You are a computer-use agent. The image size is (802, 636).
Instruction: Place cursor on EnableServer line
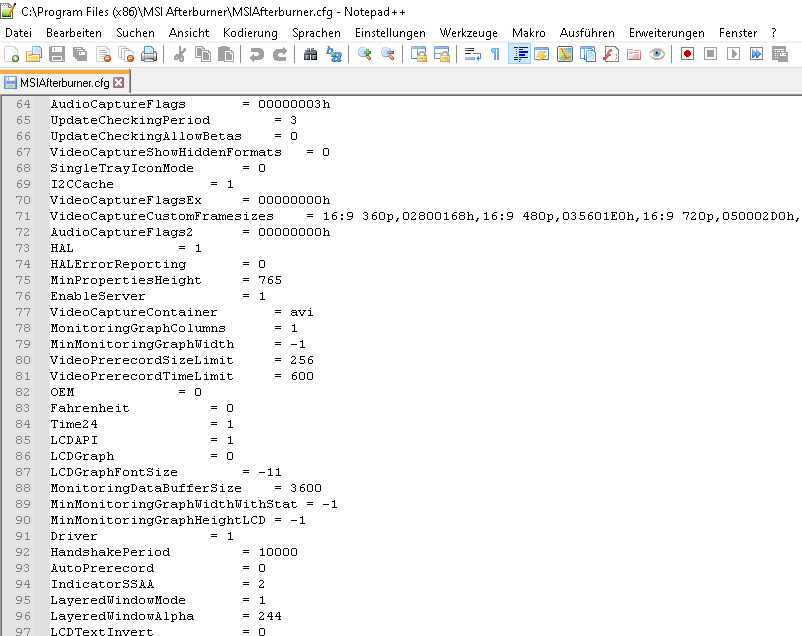158,296
